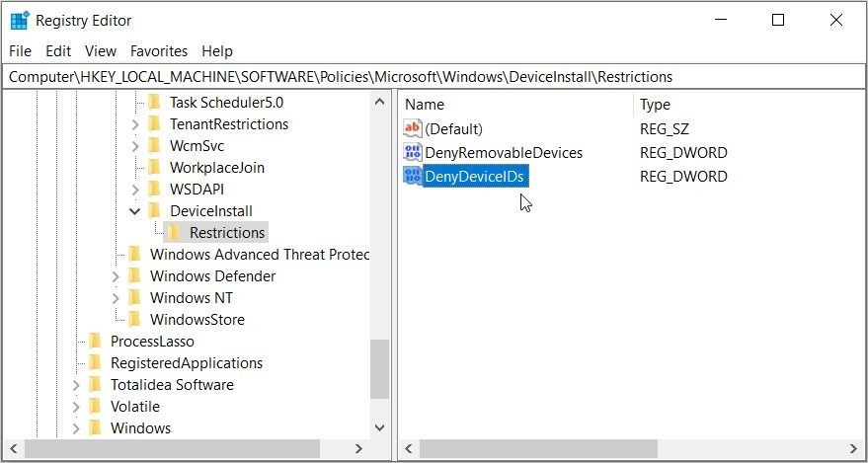Click the Windows Advanced Threat Protection folder icon

pos(134,254)
